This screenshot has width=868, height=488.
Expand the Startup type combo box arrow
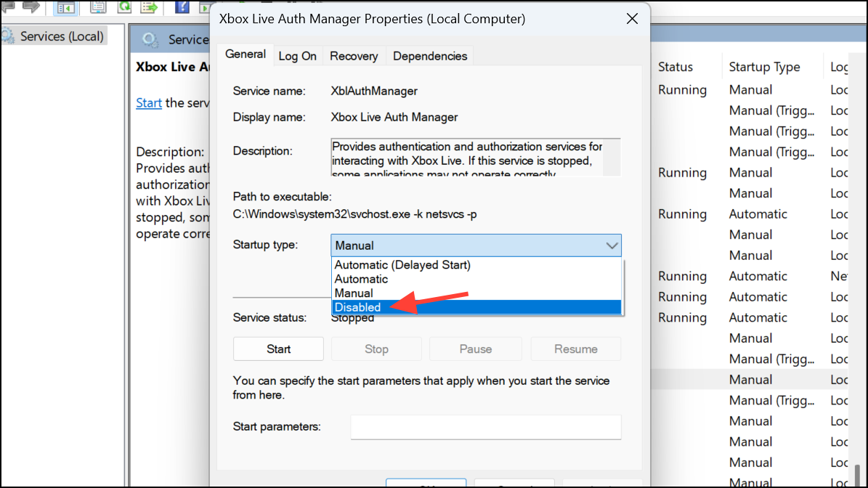(x=611, y=245)
